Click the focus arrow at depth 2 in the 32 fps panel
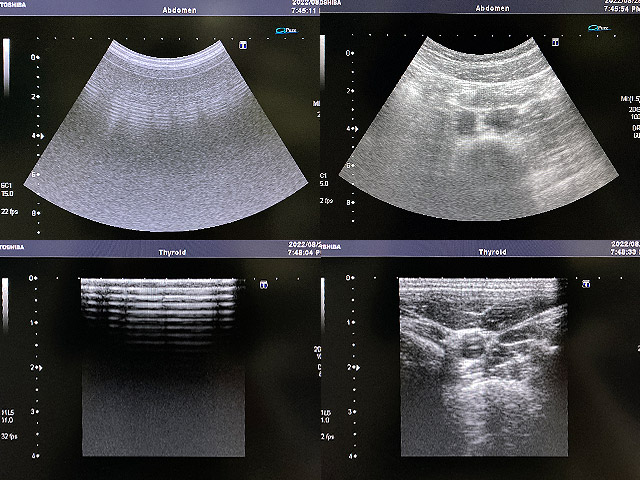Viewport: 640px width, 480px height. pyautogui.click(x=40, y=368)
